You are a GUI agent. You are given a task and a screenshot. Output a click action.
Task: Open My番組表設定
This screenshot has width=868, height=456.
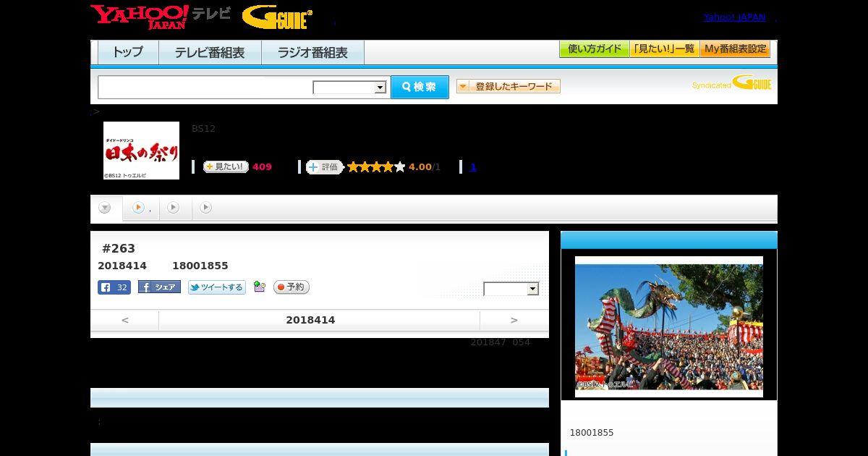(x=735, y=49)
